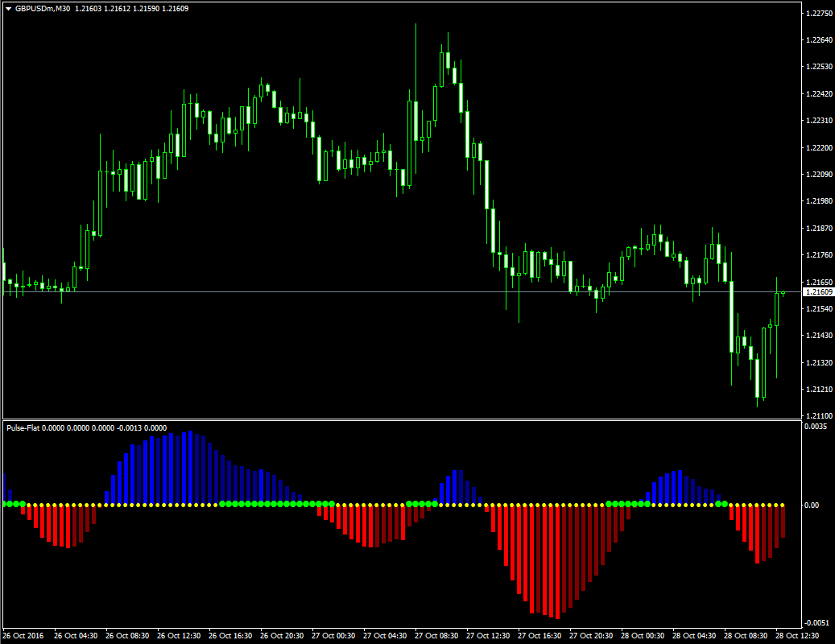Select the OHLC values 1.21603 1.21612 1.21590 1.21609
Image resolution: width=835 pixels, height=644 pixels.
[x=131, y=9]
